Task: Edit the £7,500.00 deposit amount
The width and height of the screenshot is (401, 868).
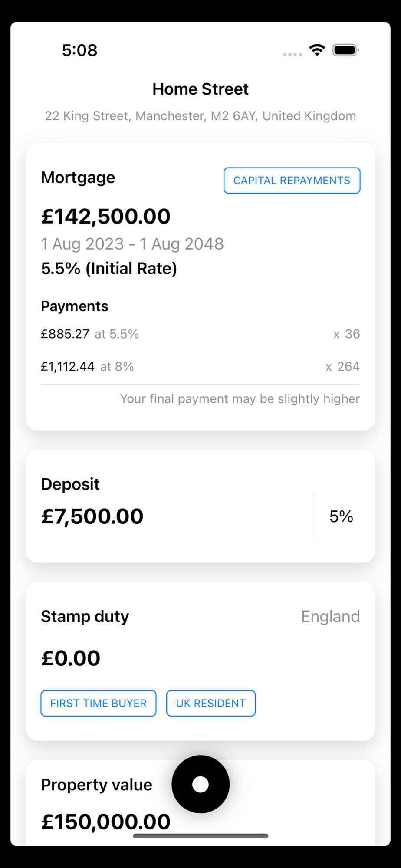Action: coord(92,516)
